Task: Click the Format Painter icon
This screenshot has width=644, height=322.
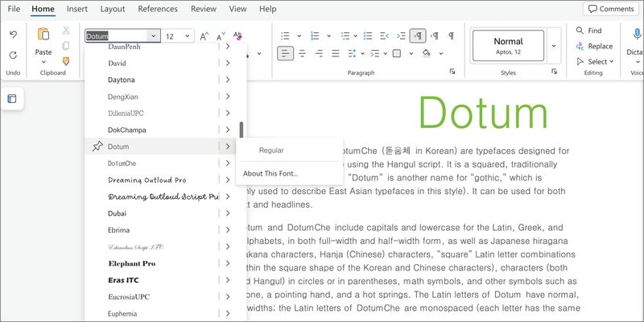Action: [x=66, y=61]
